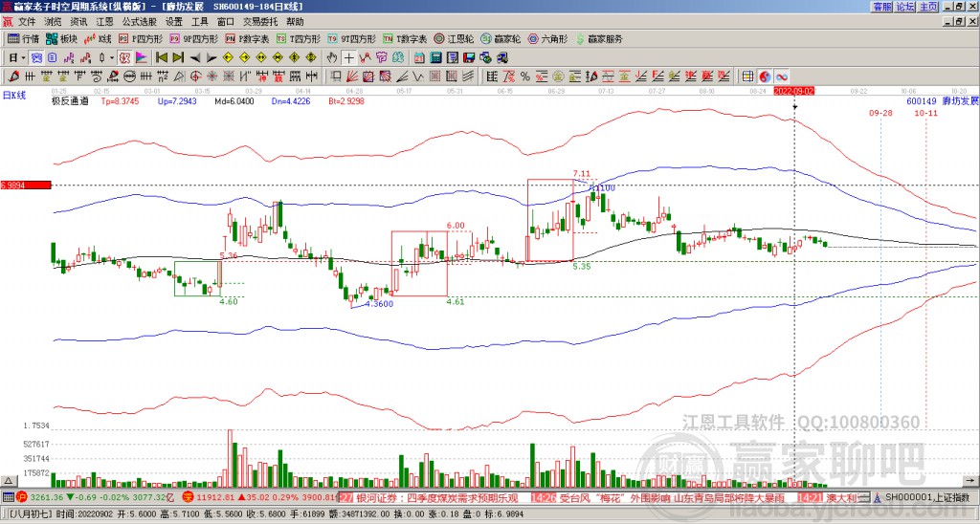Click the 沪 Shanghai index status icon
Viewport: 980px width, 524px height.
[22, 498]
